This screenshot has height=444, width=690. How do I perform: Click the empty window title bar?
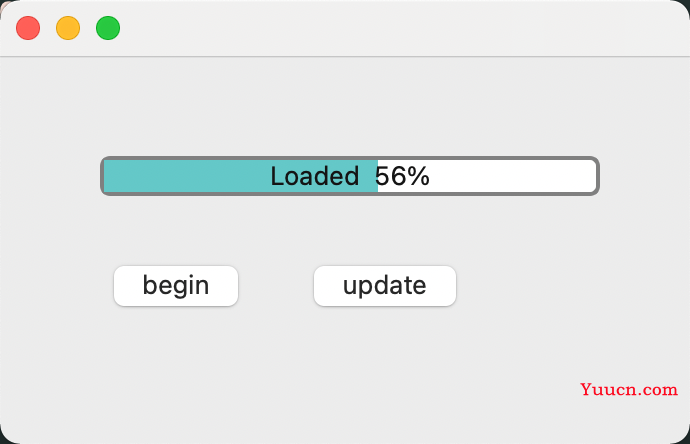click(396, 28)
